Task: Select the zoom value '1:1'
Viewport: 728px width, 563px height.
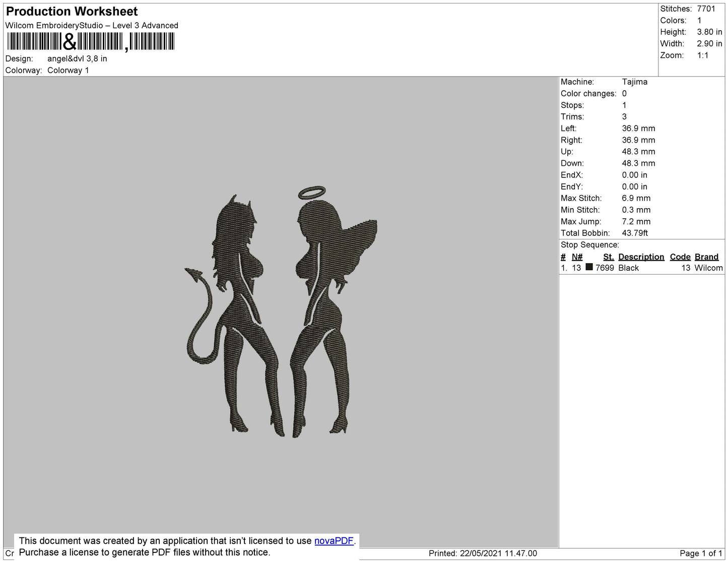Action: [703, 55]
